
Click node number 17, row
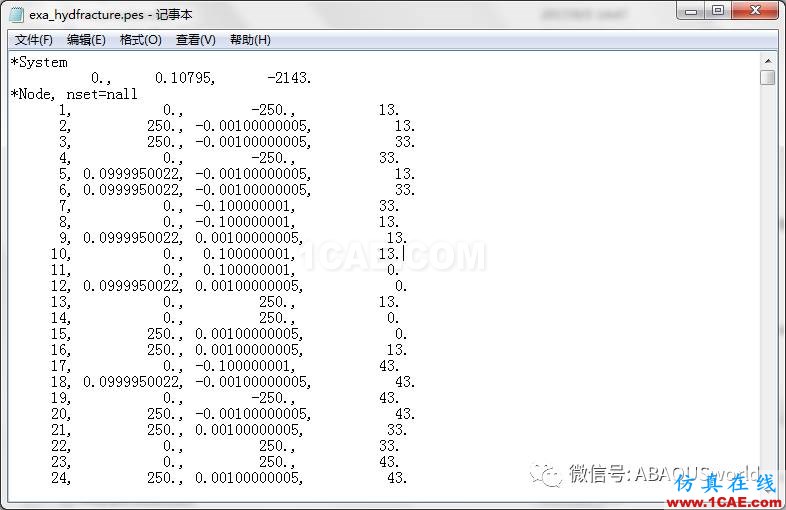tap(225, 366)
